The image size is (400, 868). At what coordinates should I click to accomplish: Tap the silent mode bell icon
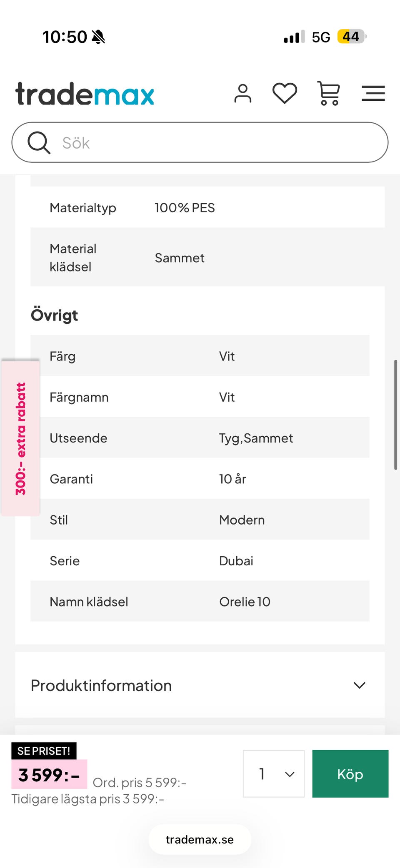pyautogui.click(x=99, y=37)
